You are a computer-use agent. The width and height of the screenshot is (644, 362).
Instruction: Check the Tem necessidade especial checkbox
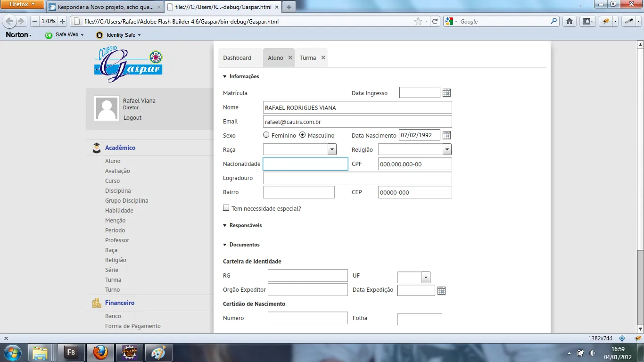226,208
